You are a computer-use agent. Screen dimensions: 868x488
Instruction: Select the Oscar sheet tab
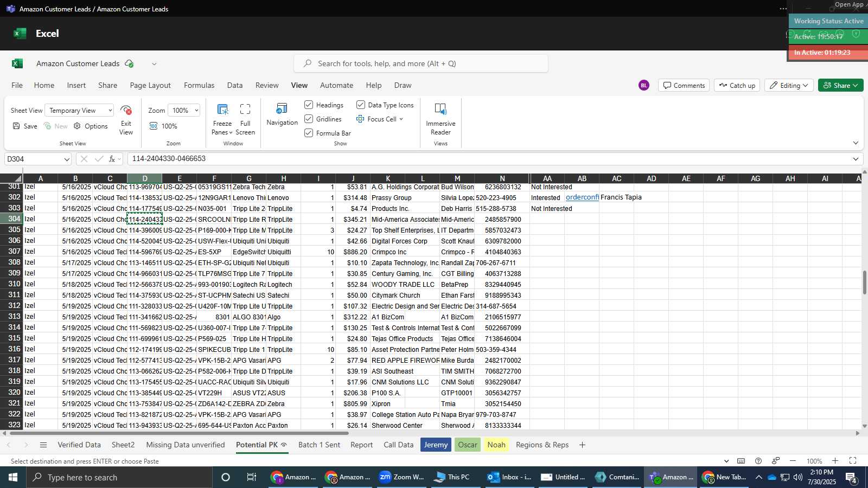coord(468,445)
